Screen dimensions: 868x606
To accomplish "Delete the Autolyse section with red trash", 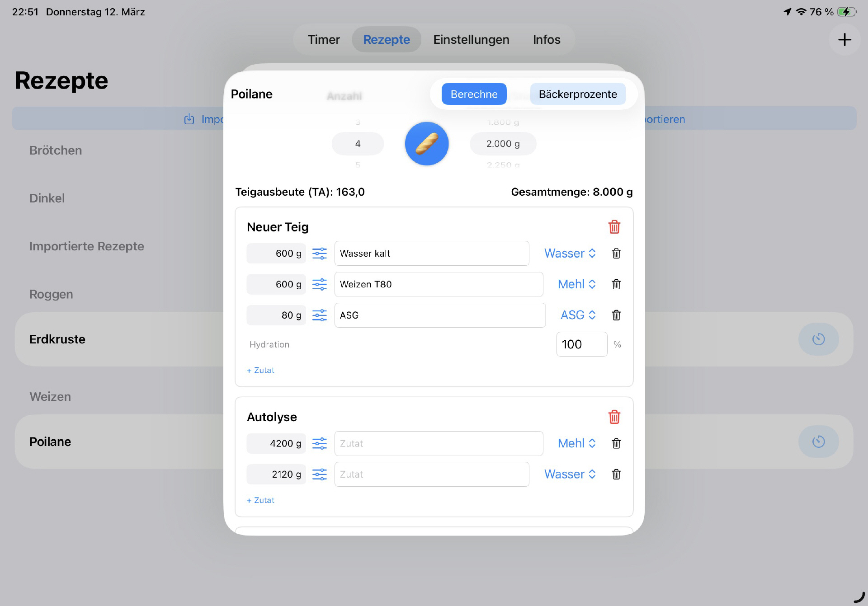I will 614,417.
